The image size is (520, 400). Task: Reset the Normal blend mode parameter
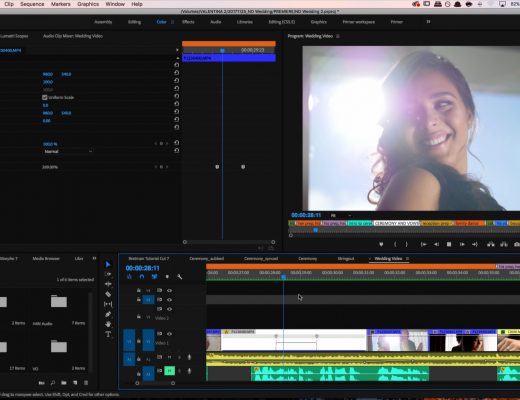[x=176, y=151]
